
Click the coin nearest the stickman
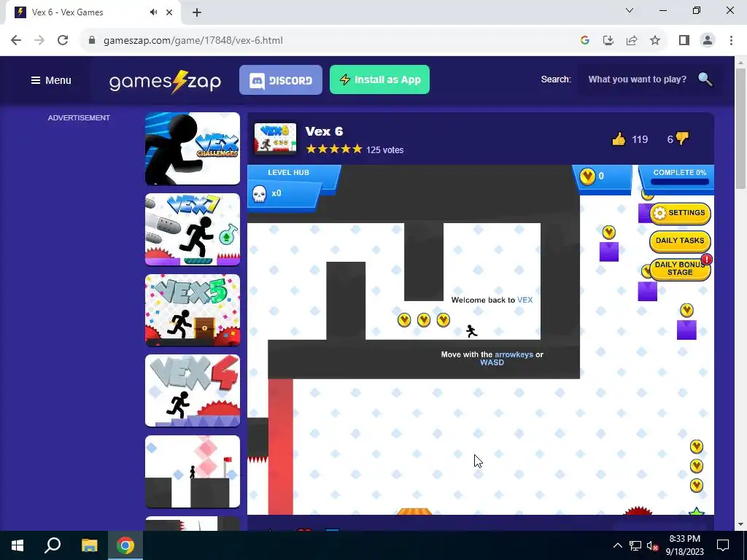tap(443, 319)
